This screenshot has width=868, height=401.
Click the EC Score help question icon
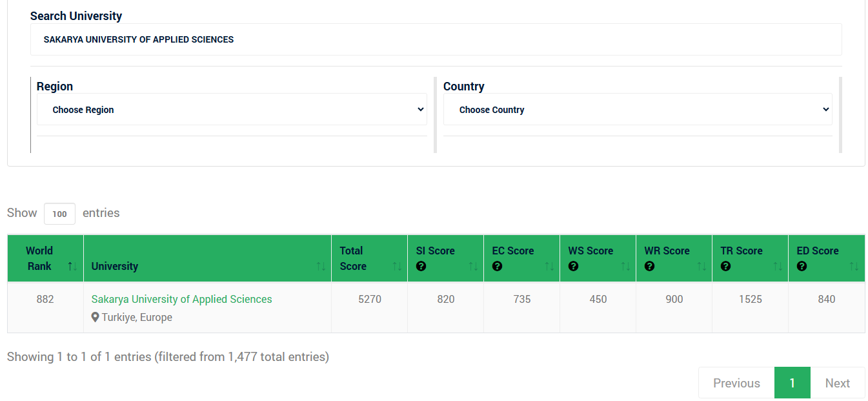coord(497,266)
